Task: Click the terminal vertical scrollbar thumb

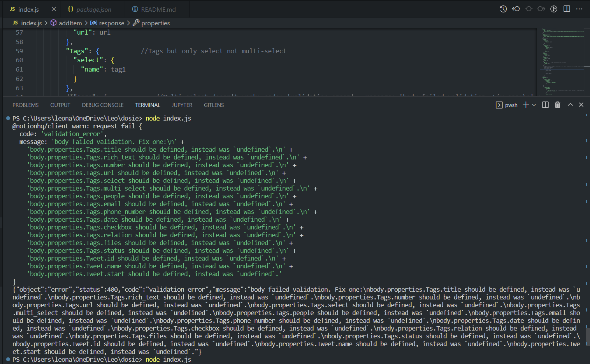Action: tap(588, 337)
